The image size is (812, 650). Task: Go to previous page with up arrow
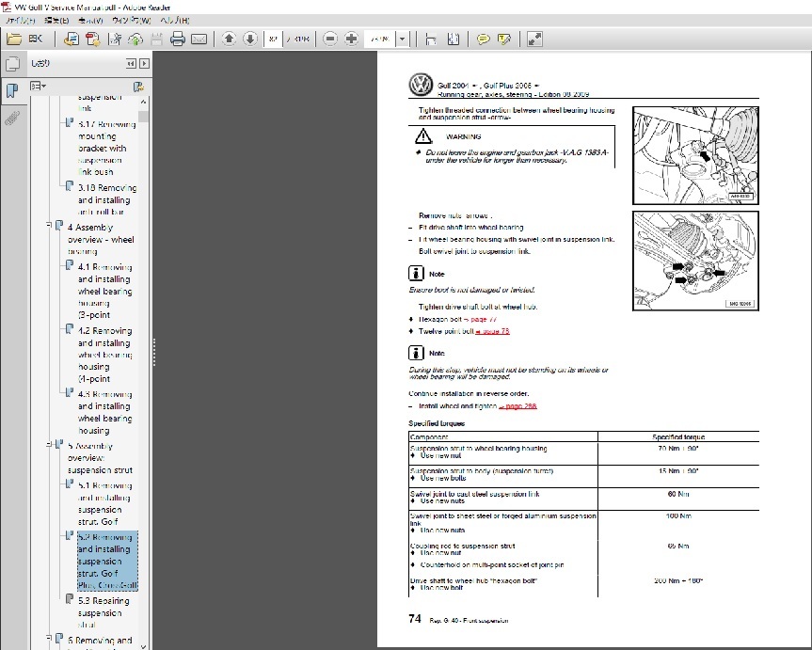[229, 39]
